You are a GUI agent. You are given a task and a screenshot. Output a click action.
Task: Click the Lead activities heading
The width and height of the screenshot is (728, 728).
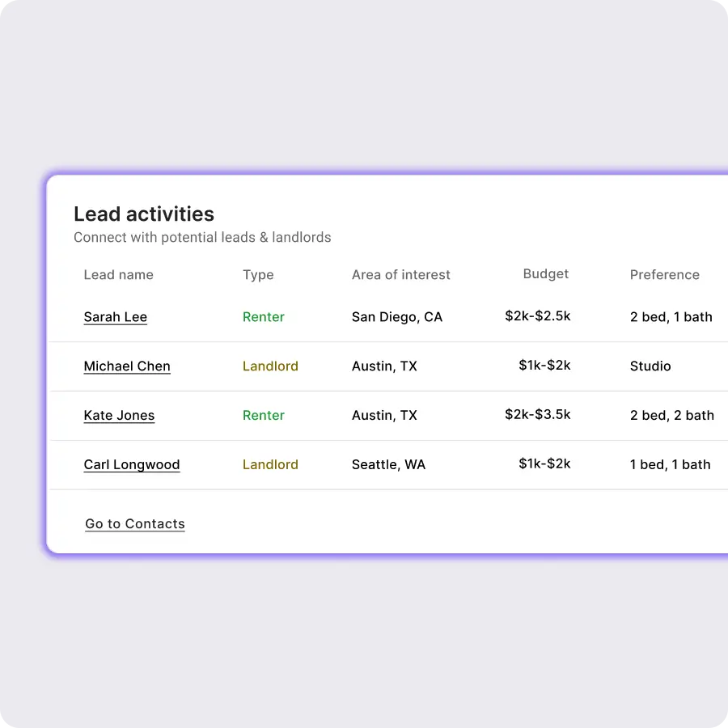[144, 214]
